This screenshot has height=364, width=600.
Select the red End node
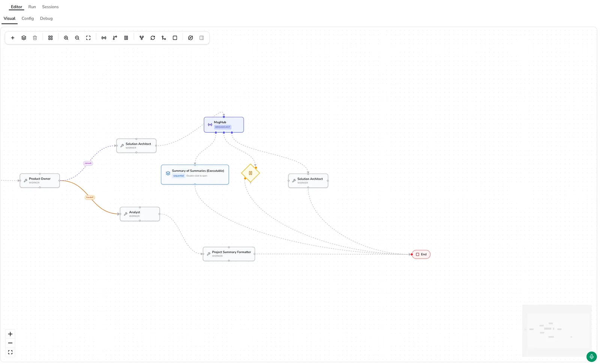coord(421,255)
